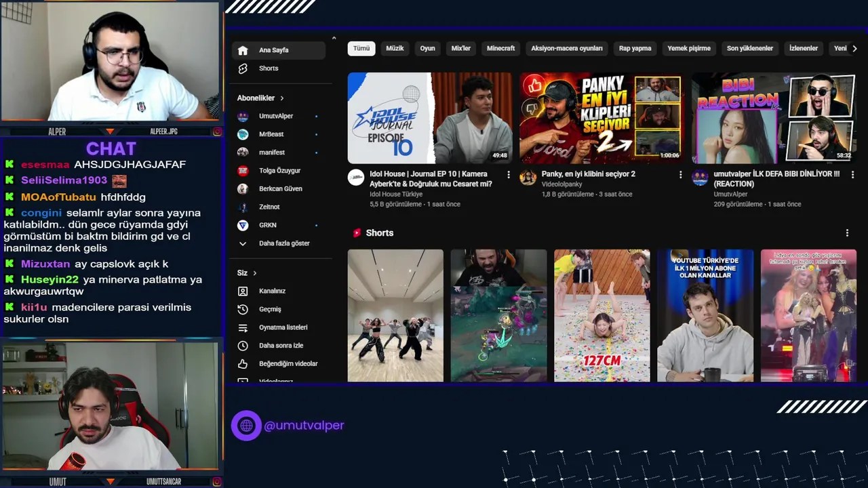Select the Rap yapma filter chip

coord(635,49)
